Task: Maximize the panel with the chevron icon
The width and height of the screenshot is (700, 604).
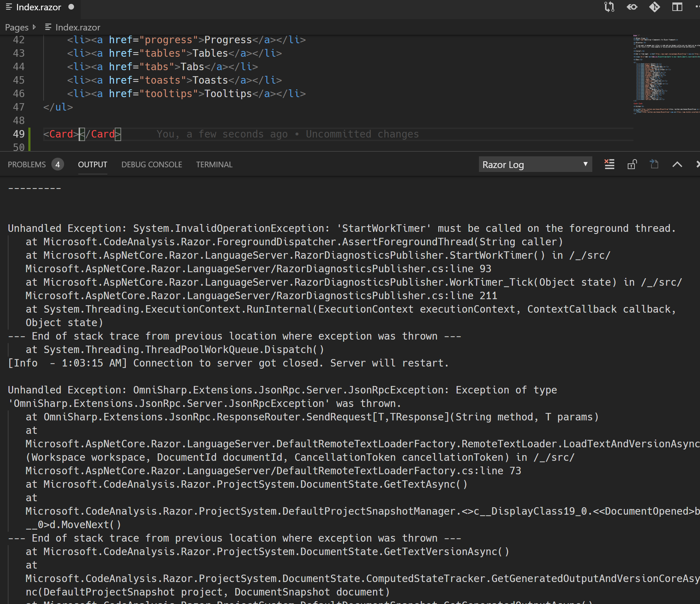Action: 677,164
